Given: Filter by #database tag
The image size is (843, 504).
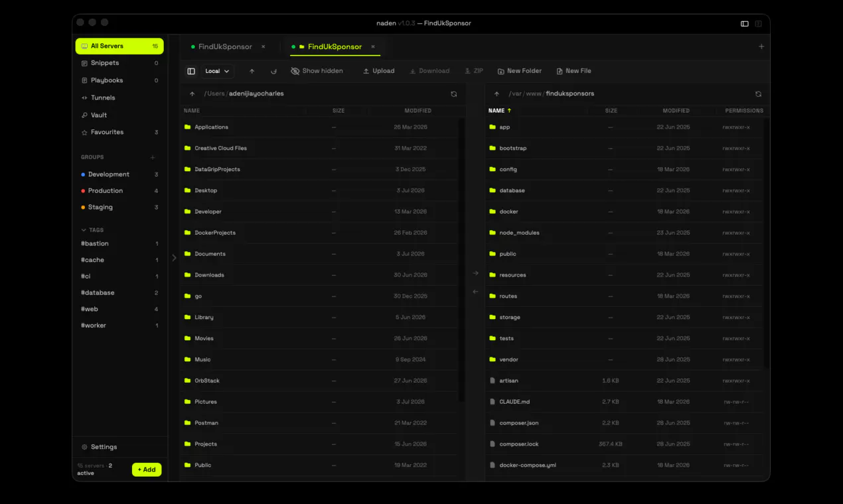Looking at the screenshot, I should tap(119, 292).
